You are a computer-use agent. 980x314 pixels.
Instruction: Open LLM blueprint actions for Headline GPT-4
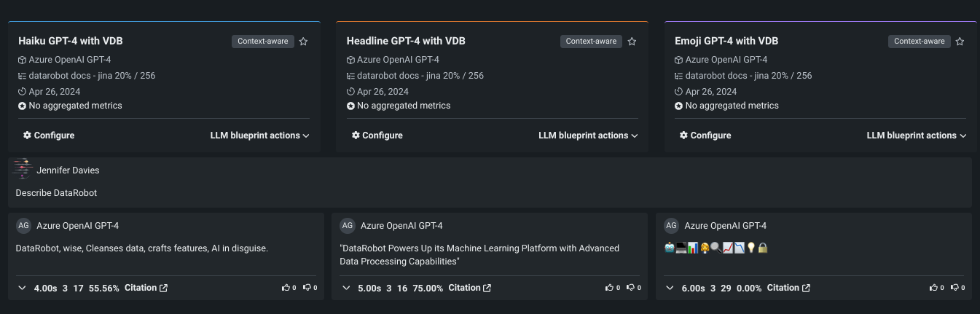pos(588,136)
